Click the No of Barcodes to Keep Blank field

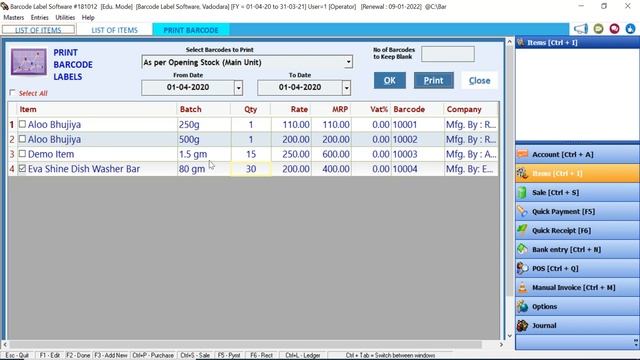[x=448, y=54]
